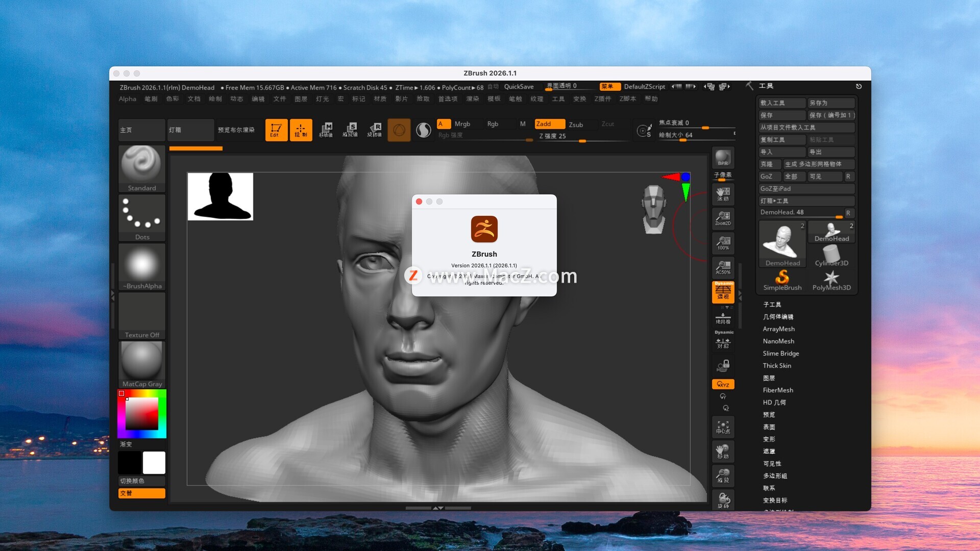Click the 载入工具 button
Viewport: 980px width, 551px height.
point(781,103)
